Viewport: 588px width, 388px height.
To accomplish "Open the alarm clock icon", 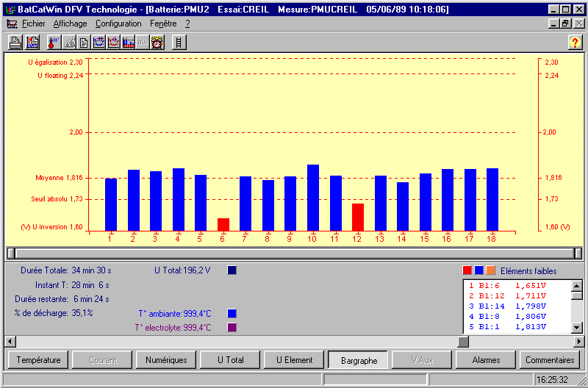I will [x=157, y=43].
